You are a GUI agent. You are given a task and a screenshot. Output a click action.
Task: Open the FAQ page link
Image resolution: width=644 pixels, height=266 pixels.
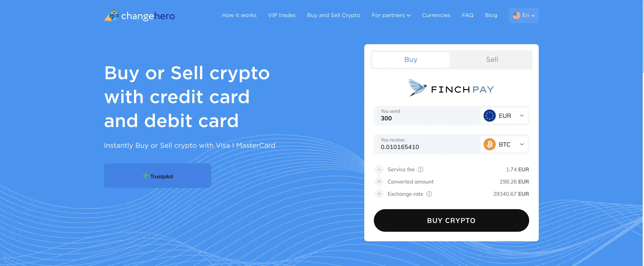tap(468, 15)
